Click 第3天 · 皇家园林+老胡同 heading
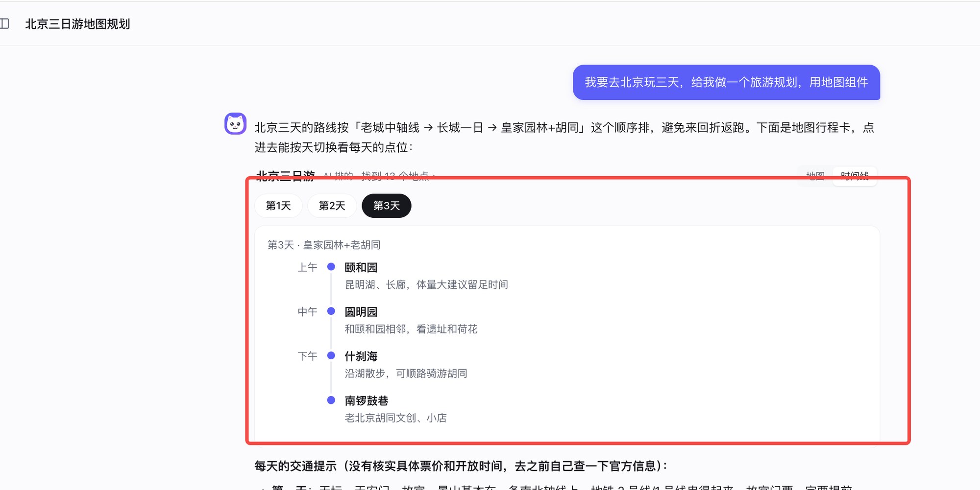This screenshot has width=980, height=490. click(x=324, y=245)
